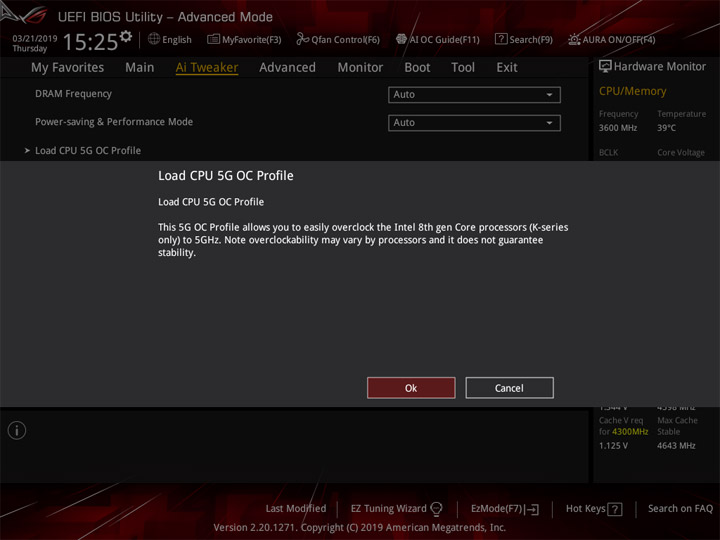The height and width of the screenshot is (540, 720).
Task: Click the 15:25 clock display
Action: point(90,42)
